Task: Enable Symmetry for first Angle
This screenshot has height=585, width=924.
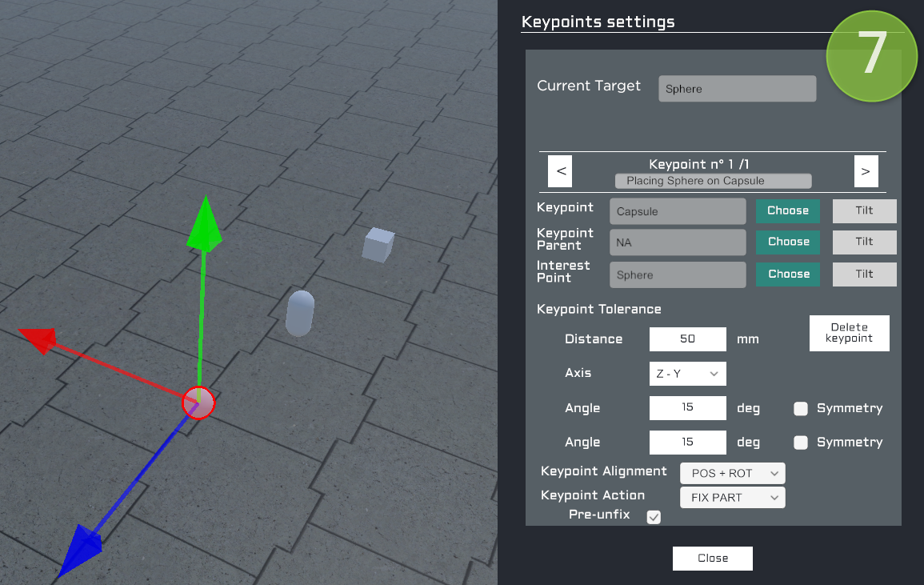Action: tap(800, 409)
